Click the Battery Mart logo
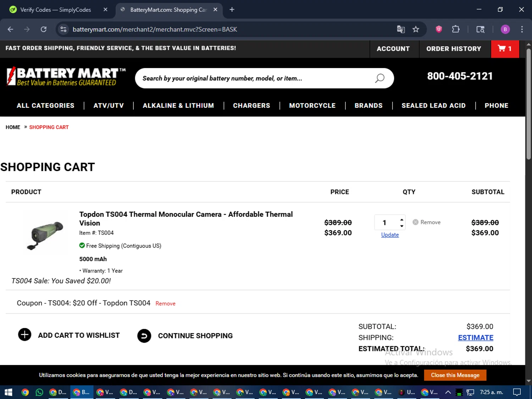The image size is (532, 399). 66,77
